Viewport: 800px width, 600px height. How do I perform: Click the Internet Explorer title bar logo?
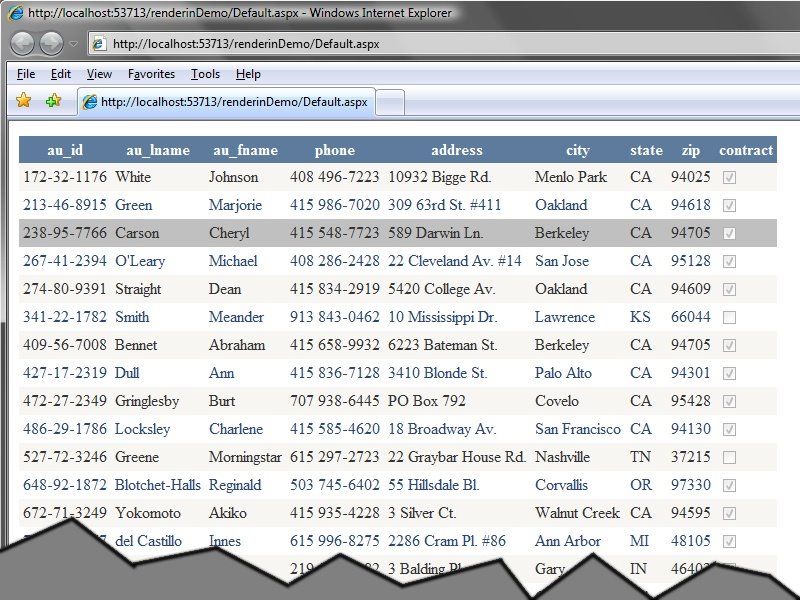tap(16, 13)
